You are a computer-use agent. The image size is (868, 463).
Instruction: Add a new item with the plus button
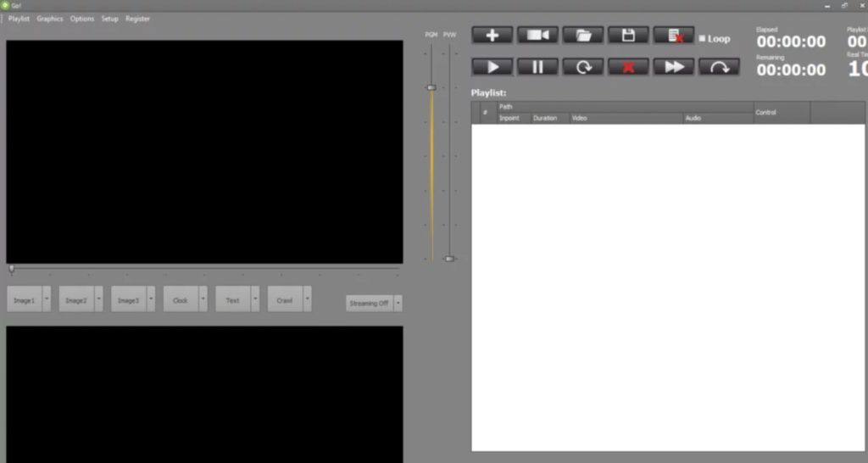coord(492,36)
